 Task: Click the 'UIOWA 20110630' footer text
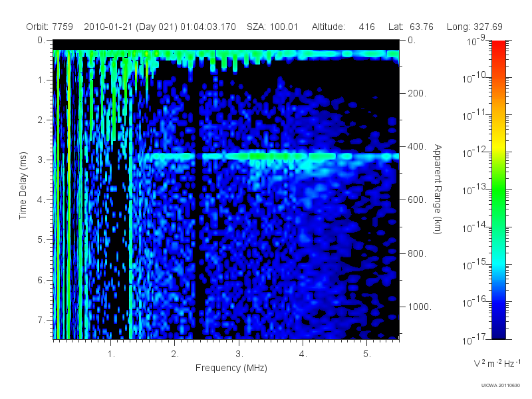pyautogui.click(x=501, y=386)
